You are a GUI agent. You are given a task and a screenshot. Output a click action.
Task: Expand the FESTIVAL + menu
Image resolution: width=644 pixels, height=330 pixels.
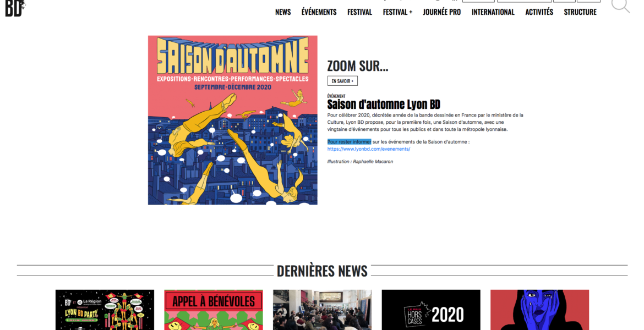point(397,12)
